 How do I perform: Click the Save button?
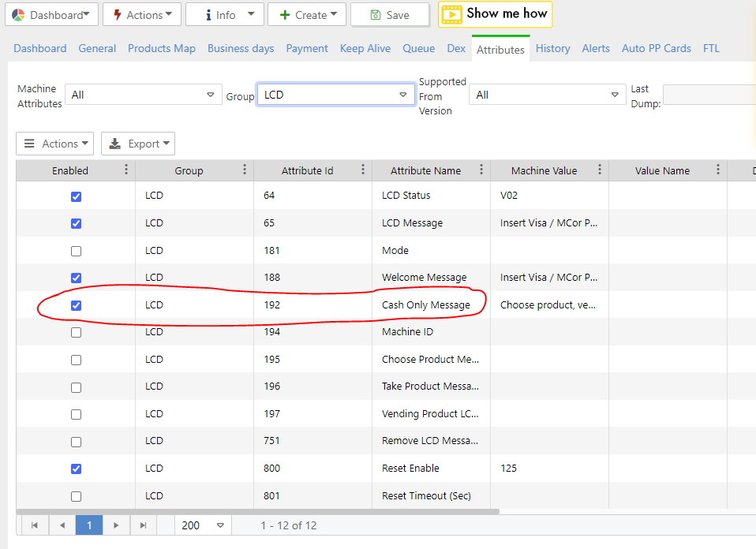(x=390, y=15)
